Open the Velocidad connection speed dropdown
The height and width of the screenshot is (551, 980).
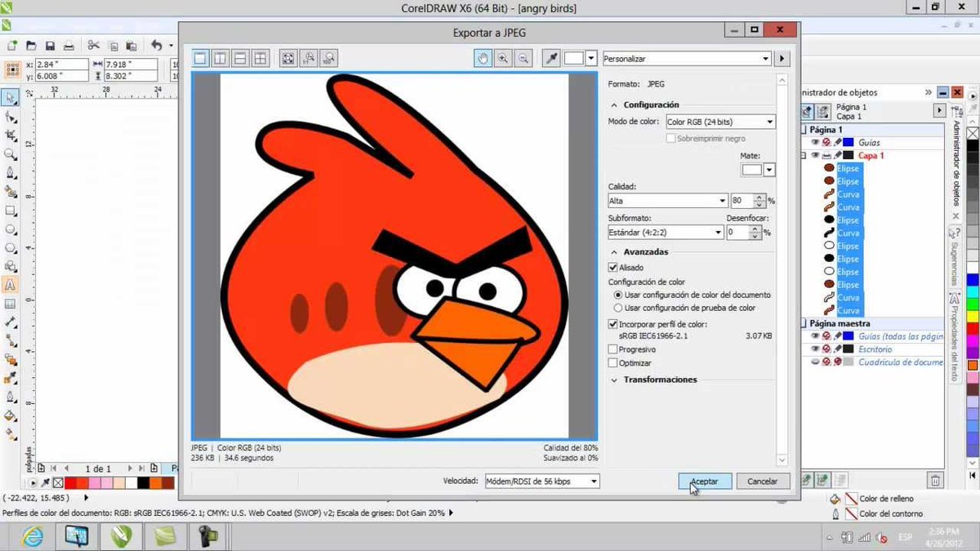(542, 482)
